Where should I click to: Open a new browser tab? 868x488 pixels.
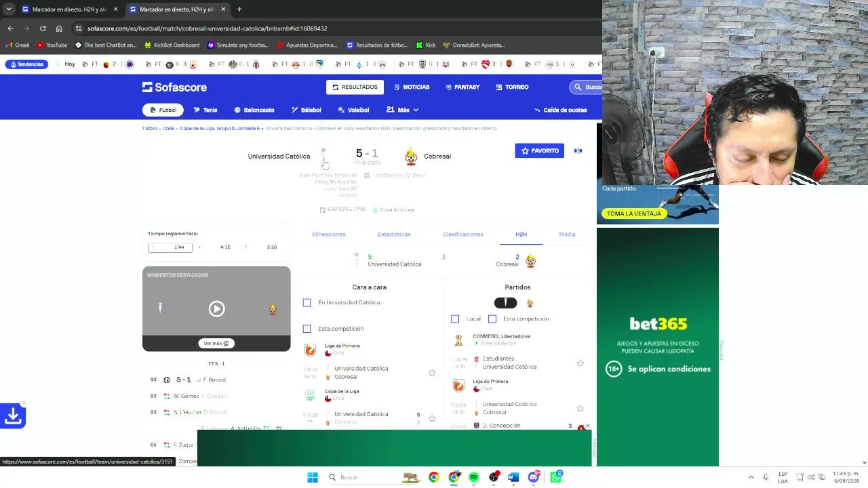239,9
